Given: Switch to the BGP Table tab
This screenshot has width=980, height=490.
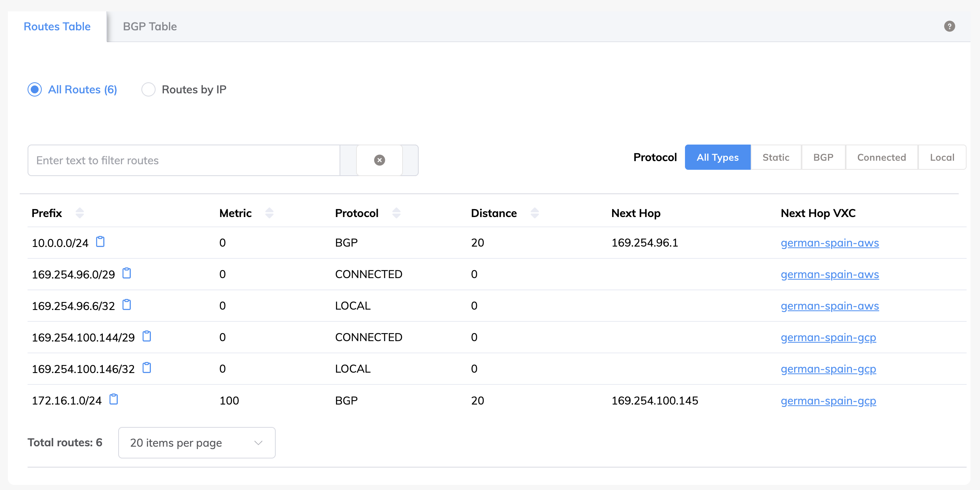Looking at the screenshot, I should point(150,26).
